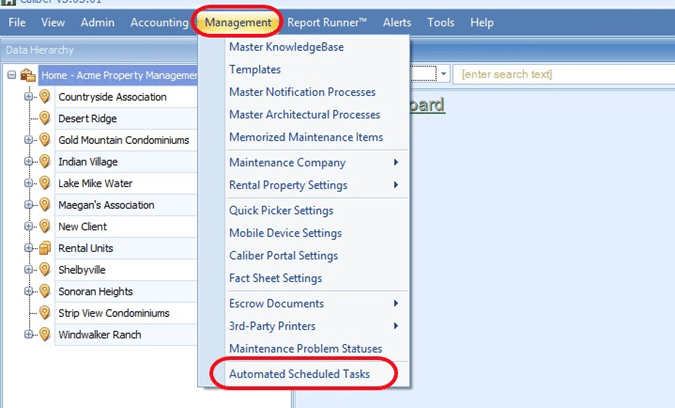
Task: Select Strip View Condominiums in tree
Action: coord(114,313)
